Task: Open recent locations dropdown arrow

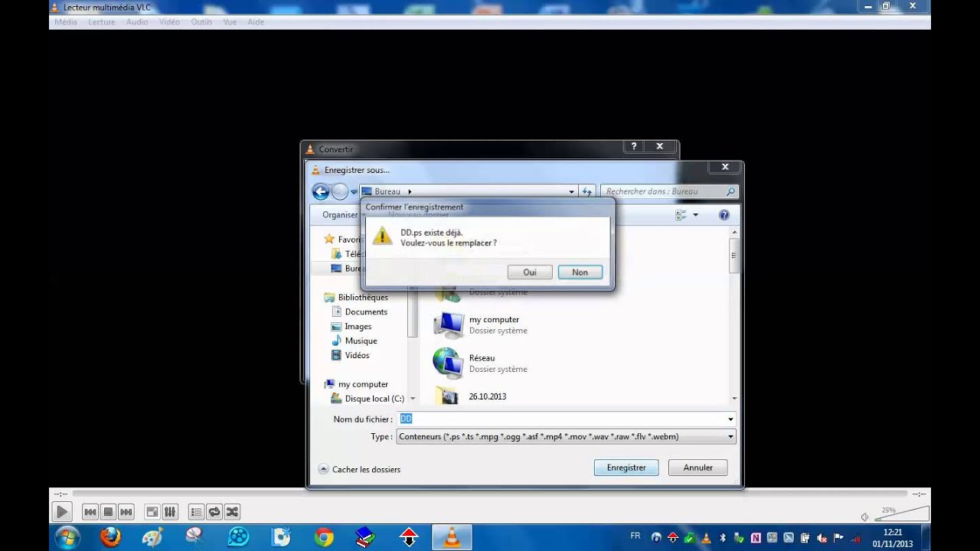Action: coord(354,192)
